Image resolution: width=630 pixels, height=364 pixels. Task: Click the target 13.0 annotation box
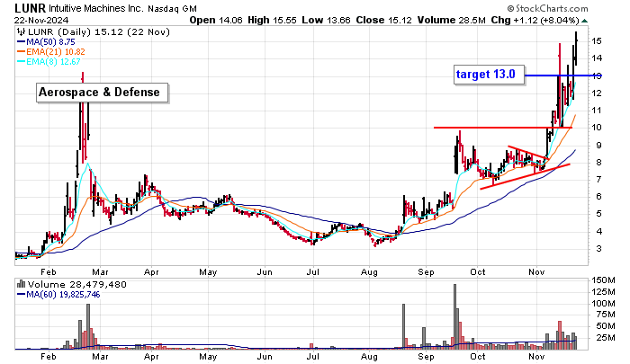[489, 75]
